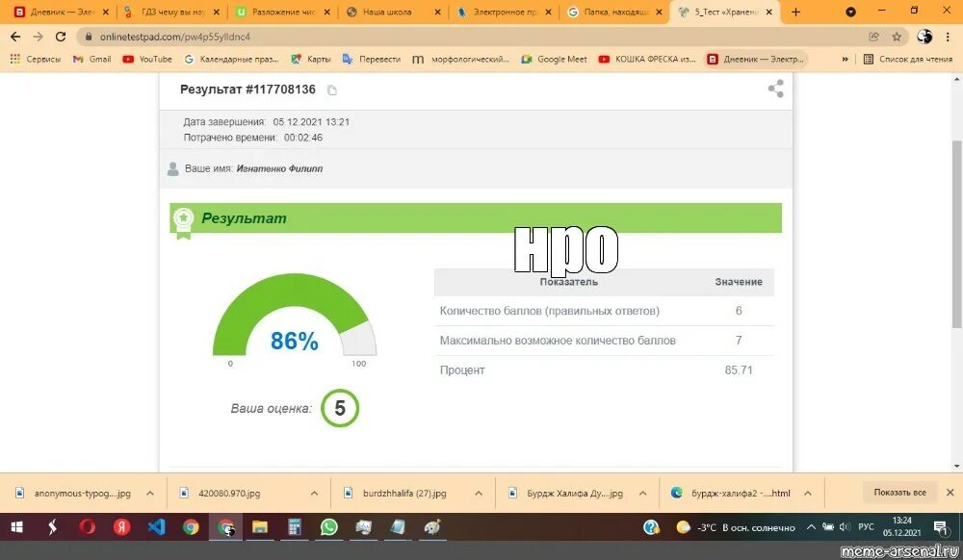Open weather widget -3°C
This screenshot has height=560, width=963.
(x=736, y=527)
